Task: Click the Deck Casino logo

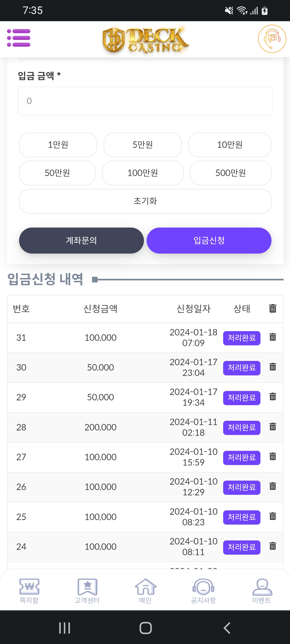Action: click(145, 40)
